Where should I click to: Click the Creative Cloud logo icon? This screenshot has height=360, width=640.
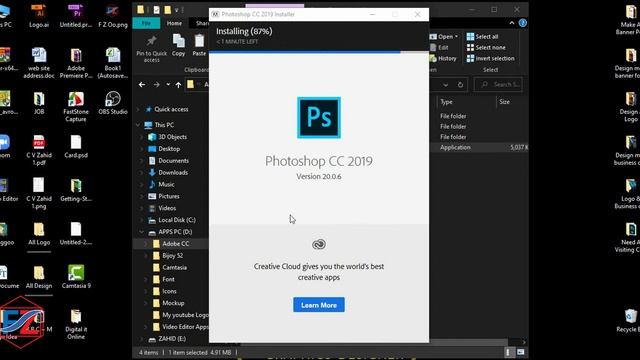(x=319, y=244)
